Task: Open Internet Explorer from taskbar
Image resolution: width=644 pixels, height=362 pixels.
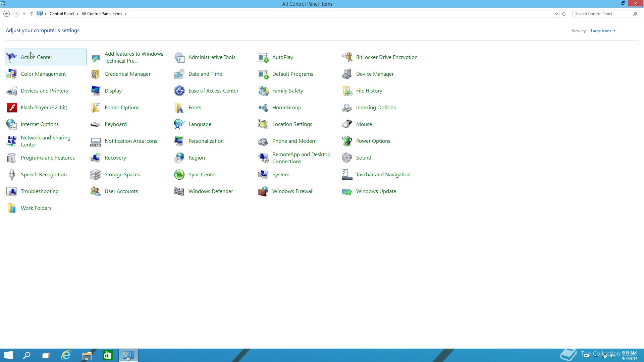Action: tap(66, 355)
